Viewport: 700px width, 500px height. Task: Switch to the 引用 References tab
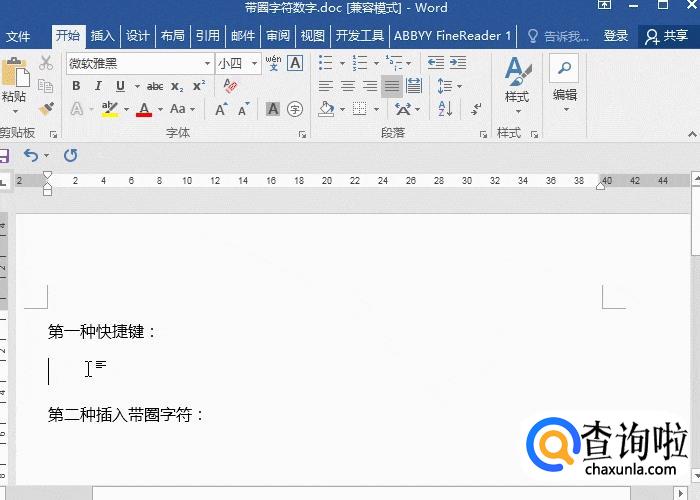point(208,36)
